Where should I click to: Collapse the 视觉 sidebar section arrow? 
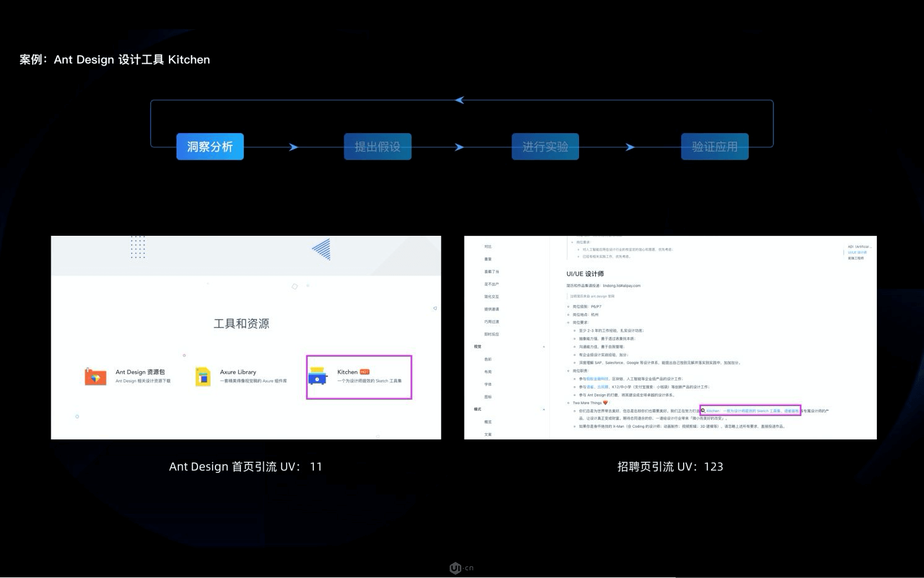[544, 347]
